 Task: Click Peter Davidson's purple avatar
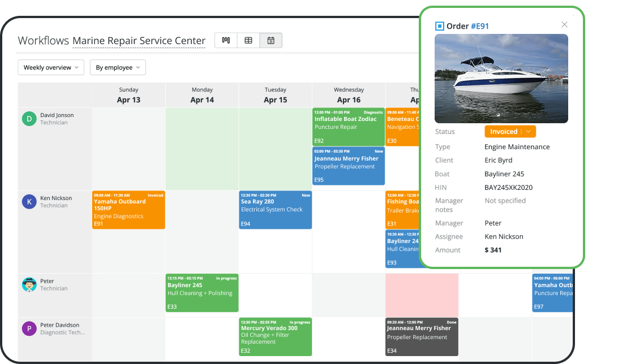[x=29, y=328]
